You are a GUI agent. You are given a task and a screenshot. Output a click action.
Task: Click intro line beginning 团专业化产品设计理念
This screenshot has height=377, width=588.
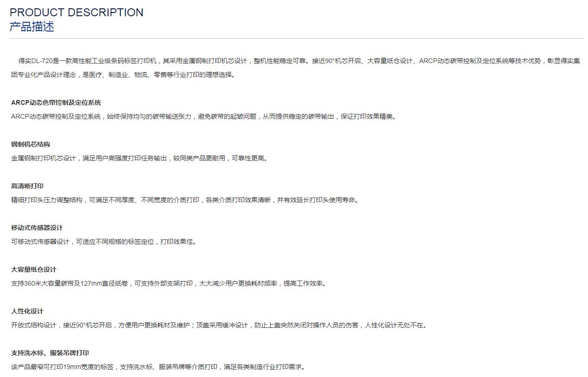click(x=123, y=75)
